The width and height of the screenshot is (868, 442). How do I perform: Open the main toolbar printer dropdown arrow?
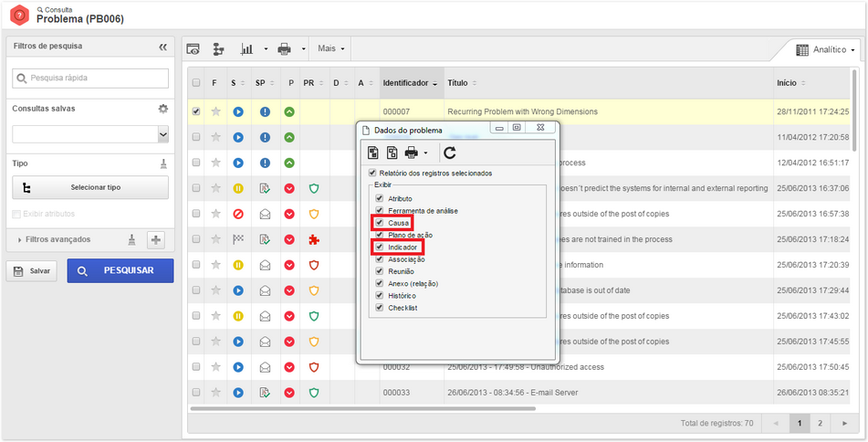tap(304, 49)
